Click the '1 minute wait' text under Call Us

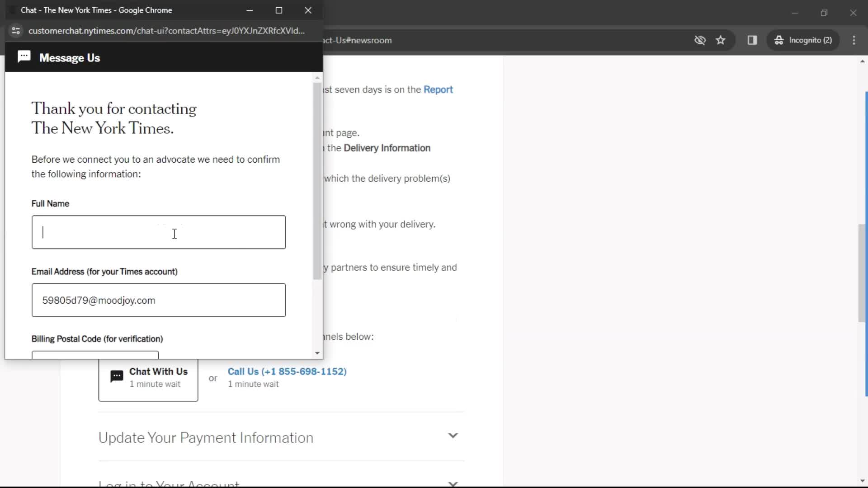253,384
